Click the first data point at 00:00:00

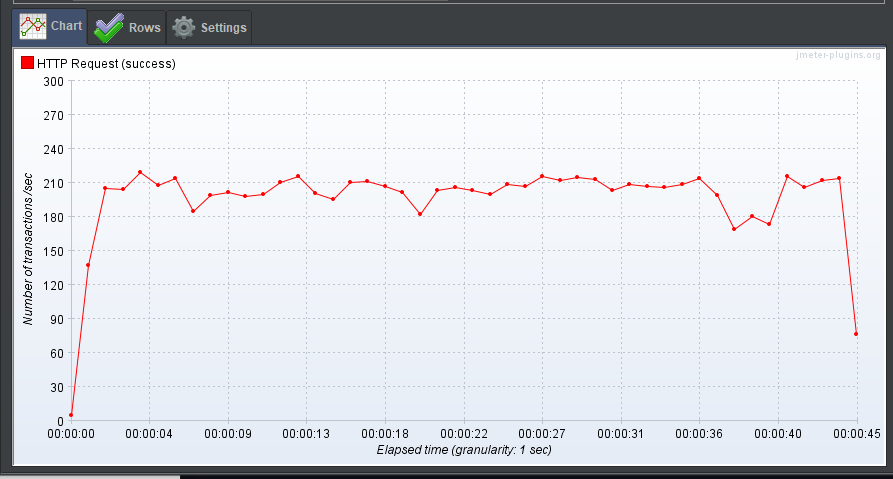[x=71, y=415]
